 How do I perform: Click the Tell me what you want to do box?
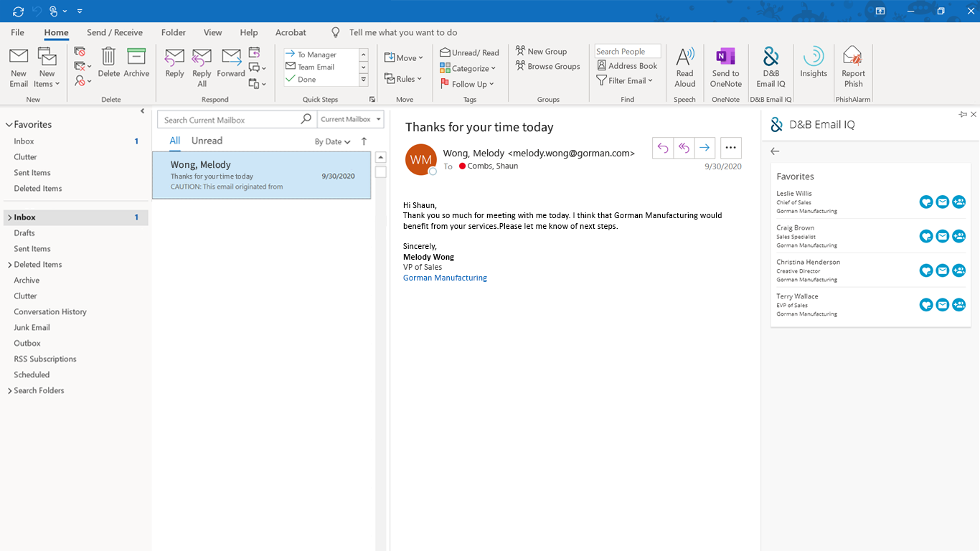coord(402,32)
